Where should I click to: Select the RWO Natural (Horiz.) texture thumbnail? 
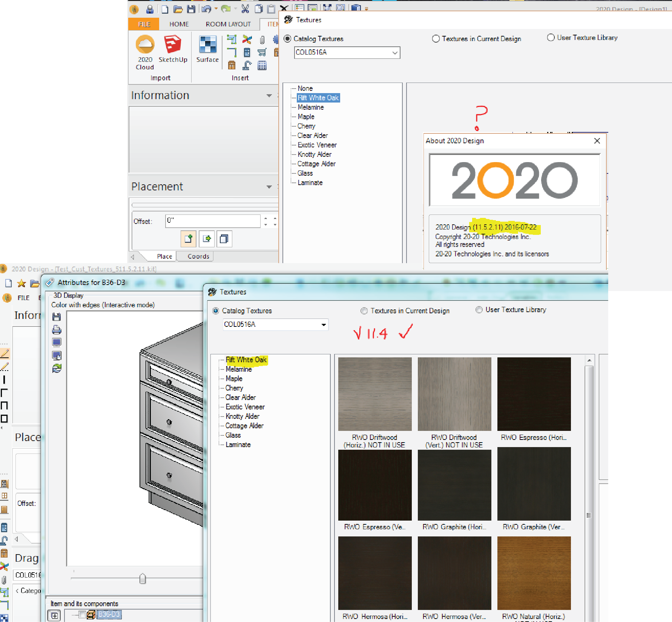(534, 573)
